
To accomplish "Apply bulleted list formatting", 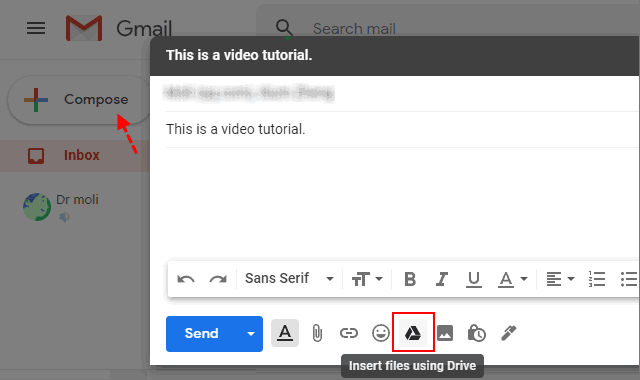I will pyautogui.click(x=629, y=279).
